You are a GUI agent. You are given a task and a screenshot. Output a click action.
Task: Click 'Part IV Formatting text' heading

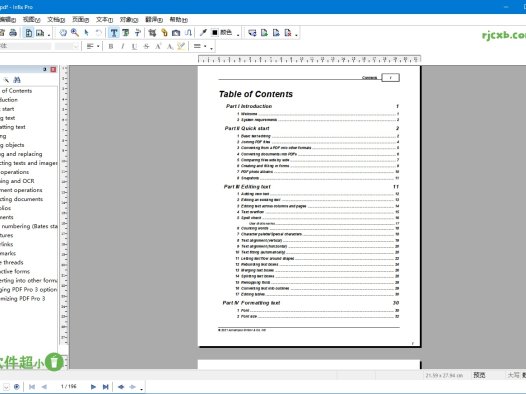(251, 303)
